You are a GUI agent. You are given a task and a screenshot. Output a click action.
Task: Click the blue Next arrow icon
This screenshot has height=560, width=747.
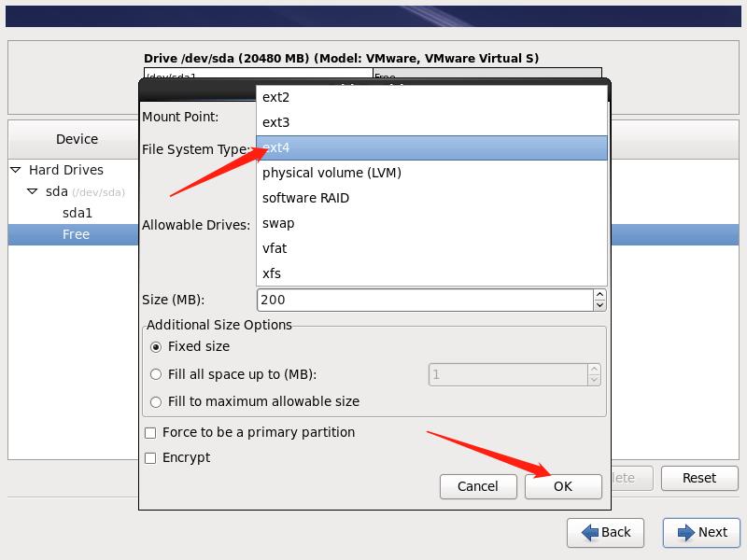686,533
